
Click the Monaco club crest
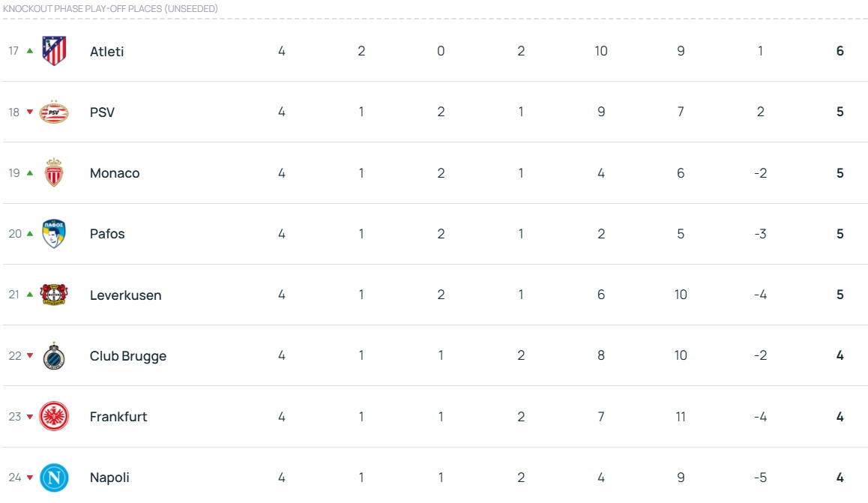(x=54, y=173)
